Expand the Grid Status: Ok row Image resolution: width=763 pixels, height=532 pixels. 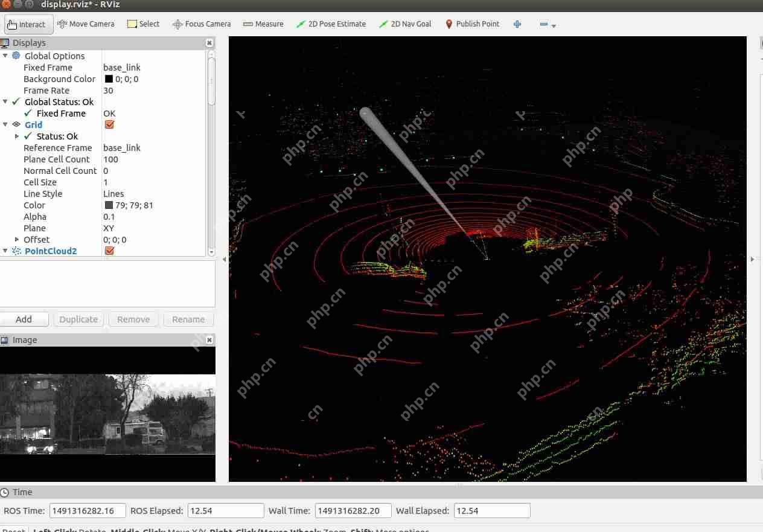[x=17, y=136]
